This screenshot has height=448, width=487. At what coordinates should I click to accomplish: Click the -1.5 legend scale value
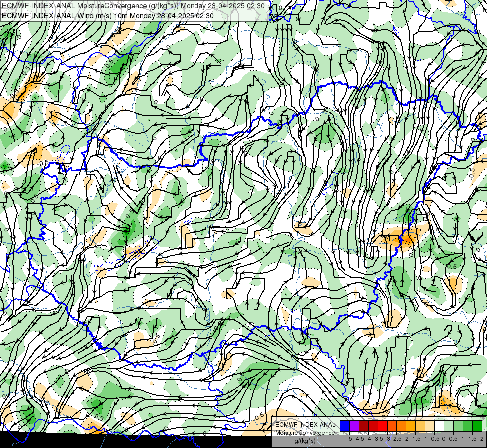point(415,439)
